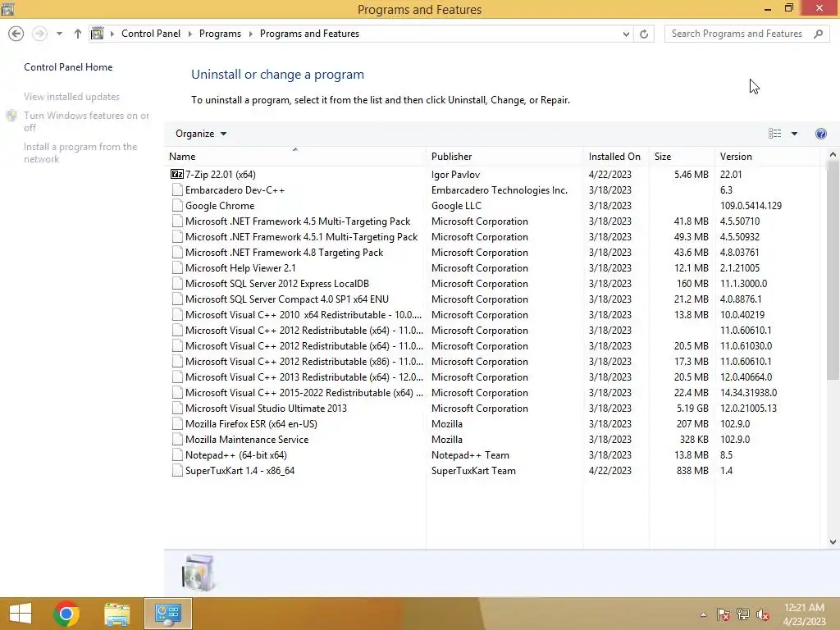The height and width of the screenshot is (630, 840).
Task: Select Programs breadcrumb
Action: tap(220, 34)
